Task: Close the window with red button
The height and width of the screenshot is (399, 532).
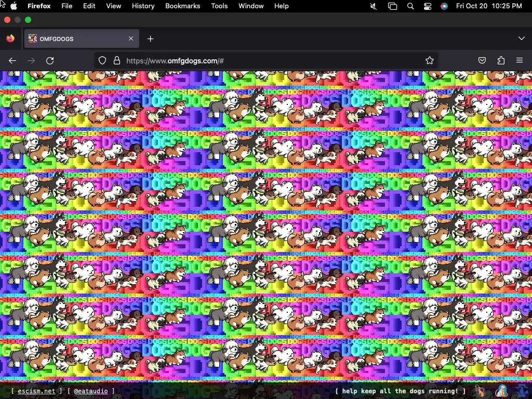Action: point(7,20)
